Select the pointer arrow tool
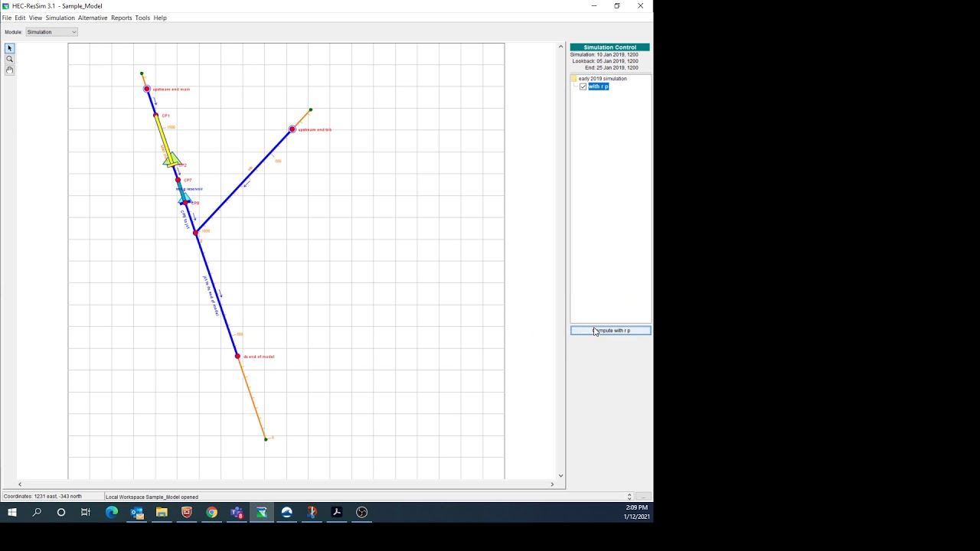This screenshot has width=980, height=551. tap(9, 48)
